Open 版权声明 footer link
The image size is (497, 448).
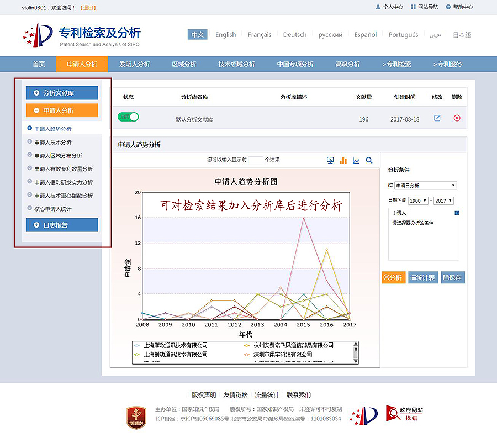[204, 395]
